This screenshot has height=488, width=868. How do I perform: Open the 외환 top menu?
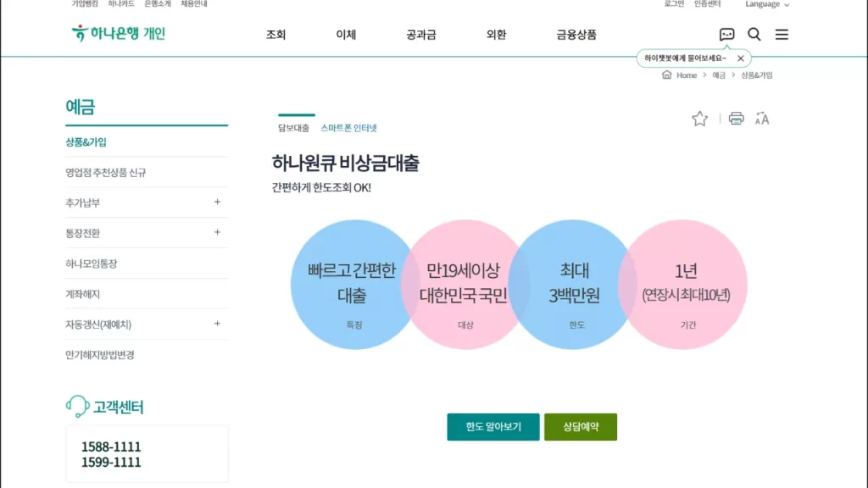[x=496, y=34]
